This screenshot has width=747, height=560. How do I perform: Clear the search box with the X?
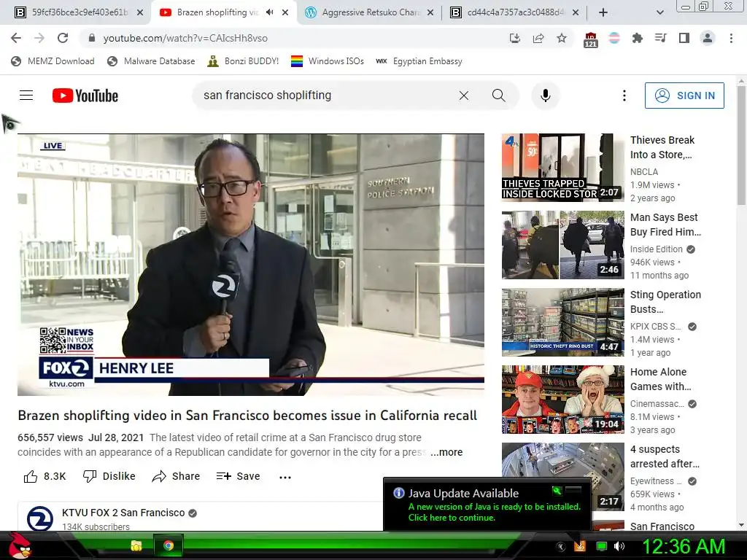tap(463, 96)
